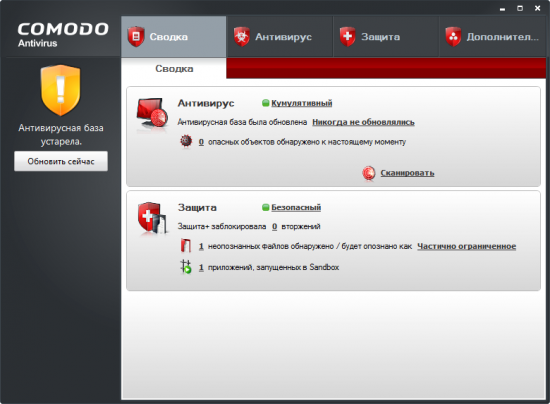This screenshot has width=550, height=404.
Task: Click the 0 dangerous objects count link
Action: (201, 142)
